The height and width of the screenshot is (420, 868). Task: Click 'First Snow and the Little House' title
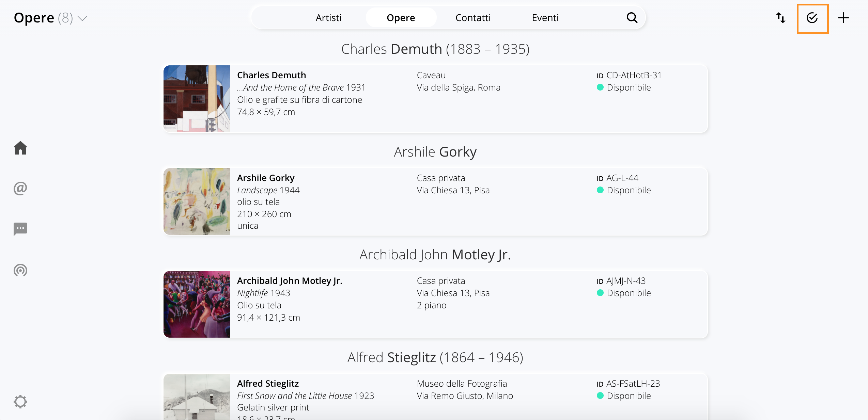click(x=294, y=396)
